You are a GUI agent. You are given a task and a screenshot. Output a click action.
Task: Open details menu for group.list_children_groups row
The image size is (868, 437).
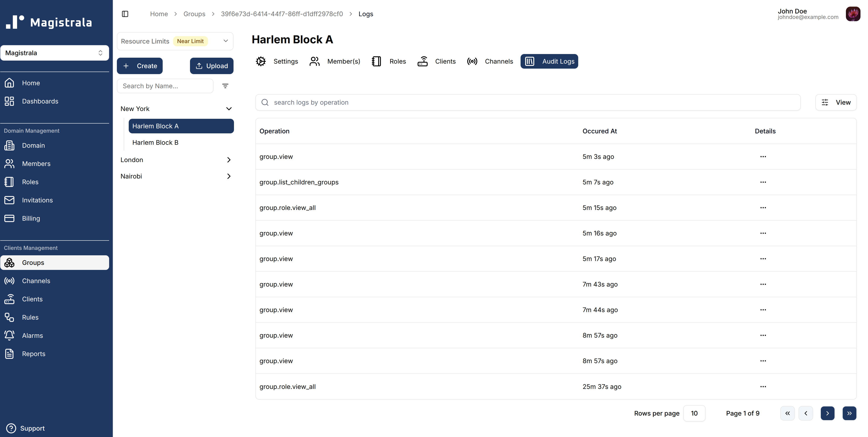[x=763, y=182]
